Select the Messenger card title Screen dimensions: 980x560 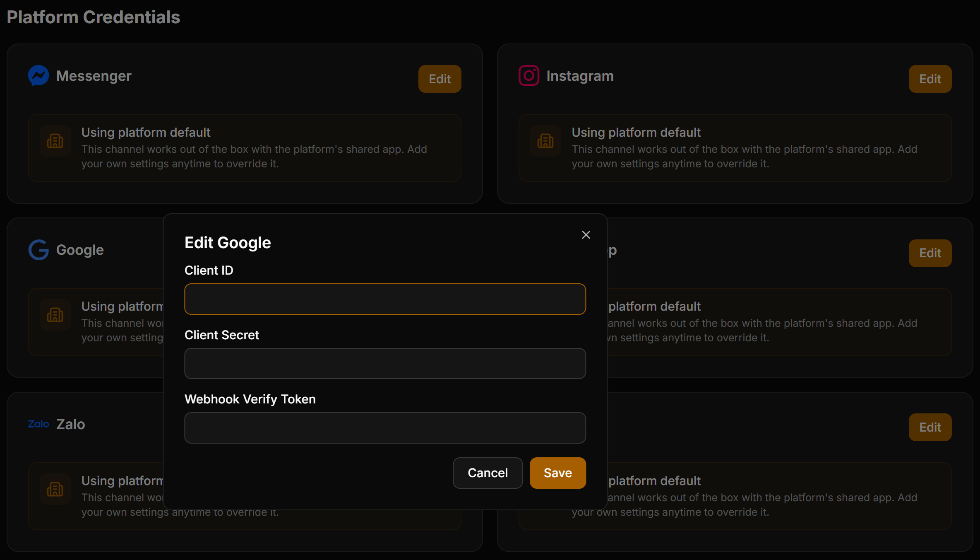(x=94, y=76)
